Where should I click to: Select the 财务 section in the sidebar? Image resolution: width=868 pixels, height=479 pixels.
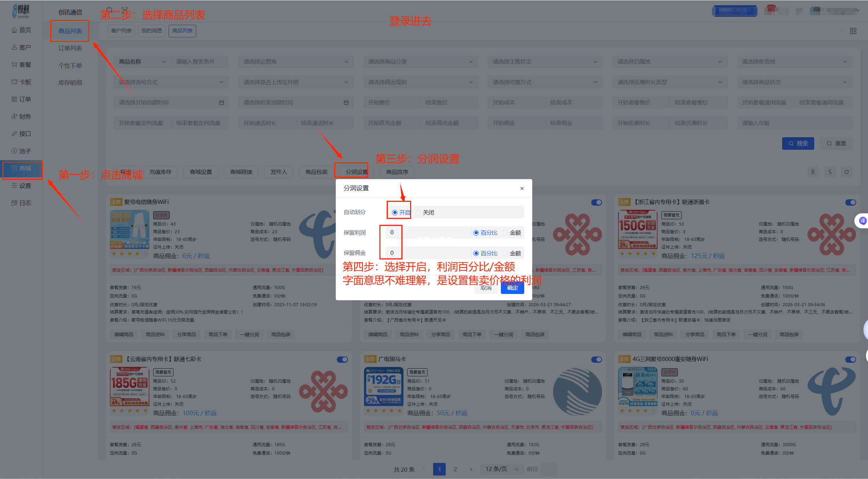22,116
